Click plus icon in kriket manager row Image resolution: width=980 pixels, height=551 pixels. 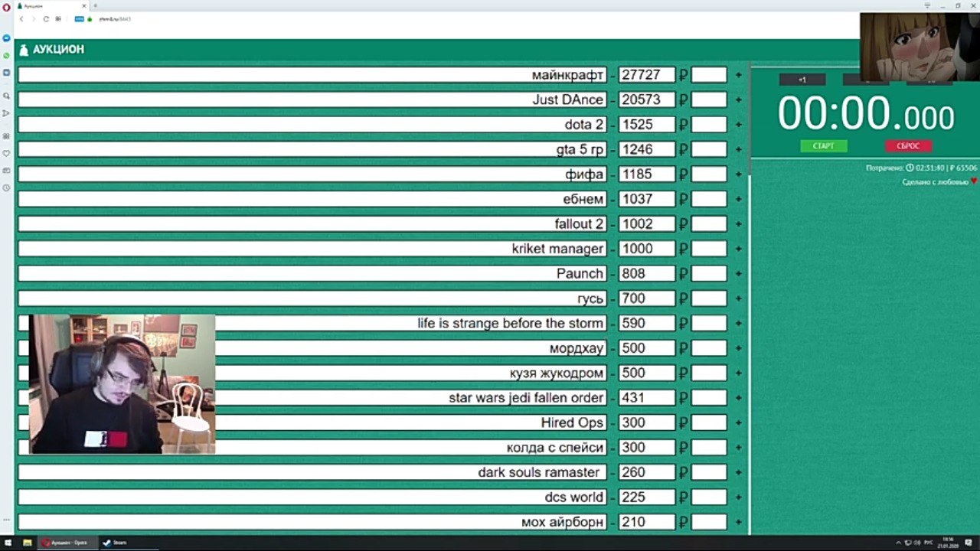pyautogui.click(x=738, y=249)
